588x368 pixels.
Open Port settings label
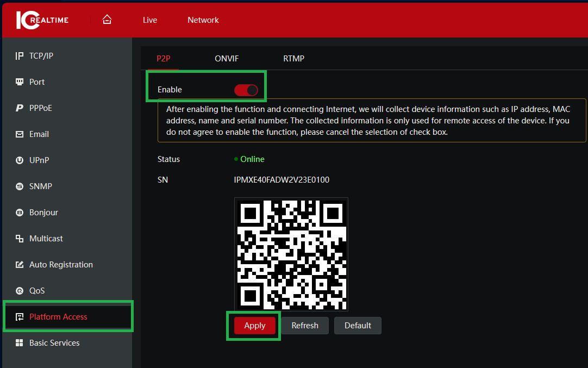pos(37,82)
